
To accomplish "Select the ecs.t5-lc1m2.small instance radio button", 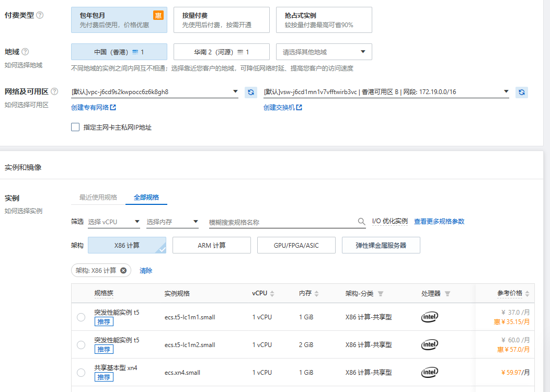I will (81, 345).
